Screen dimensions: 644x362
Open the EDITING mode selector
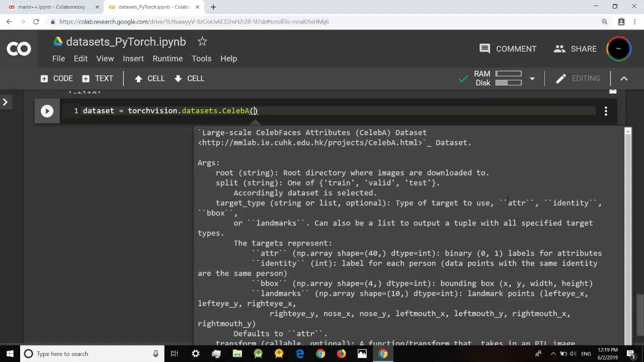(x=578, y=78)
